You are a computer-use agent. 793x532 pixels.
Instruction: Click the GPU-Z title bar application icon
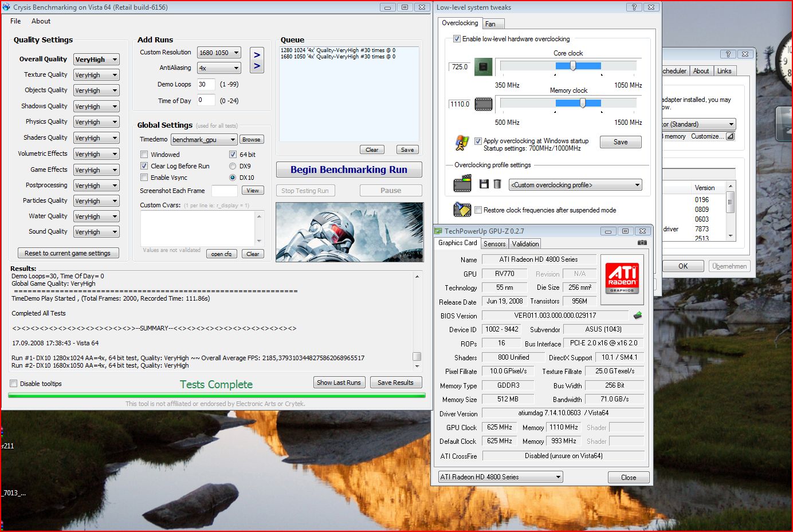pos(438,231)
